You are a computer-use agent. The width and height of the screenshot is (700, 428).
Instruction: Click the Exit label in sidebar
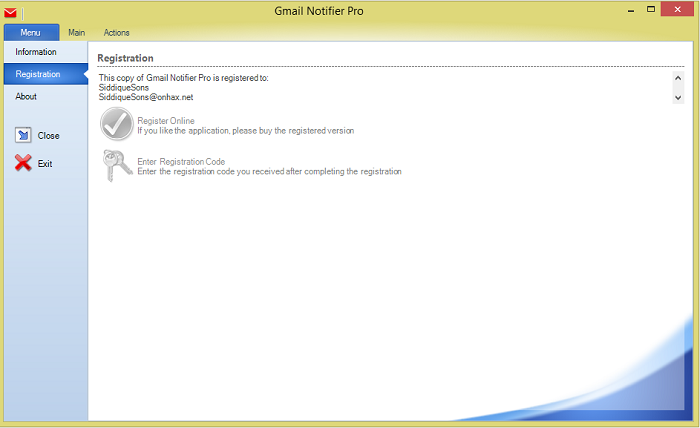(45, 164)
